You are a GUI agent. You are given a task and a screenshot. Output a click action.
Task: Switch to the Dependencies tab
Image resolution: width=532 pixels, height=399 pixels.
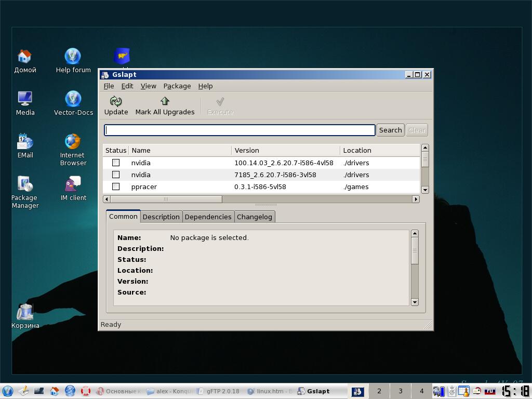point(208,217)
